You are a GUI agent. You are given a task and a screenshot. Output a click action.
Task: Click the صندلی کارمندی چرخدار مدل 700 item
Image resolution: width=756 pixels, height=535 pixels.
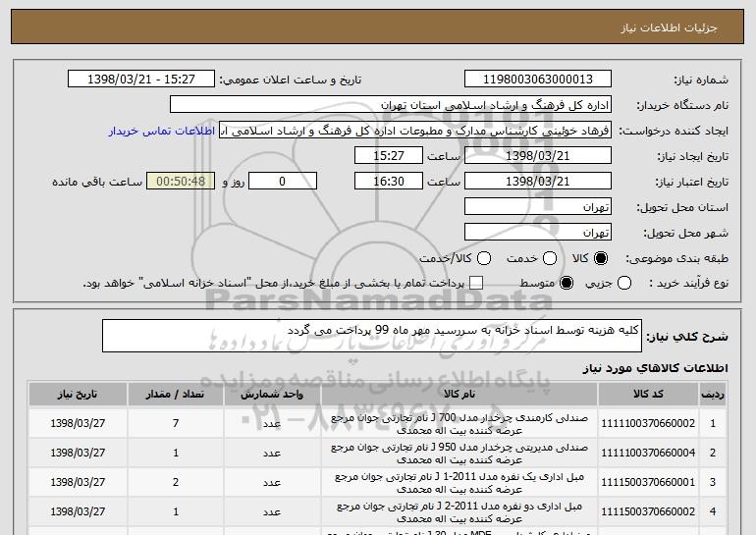tap(459, 424)
